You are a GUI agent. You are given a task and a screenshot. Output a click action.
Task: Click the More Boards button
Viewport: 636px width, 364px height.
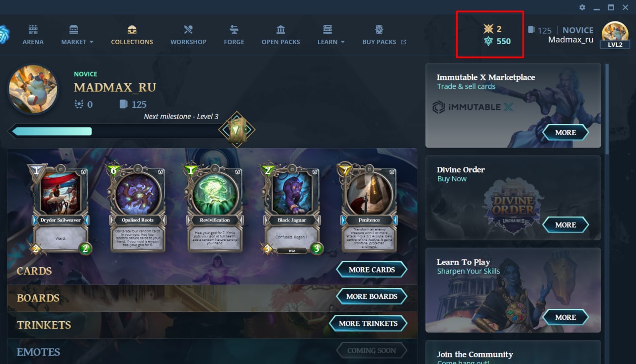[x=372, y=296]
